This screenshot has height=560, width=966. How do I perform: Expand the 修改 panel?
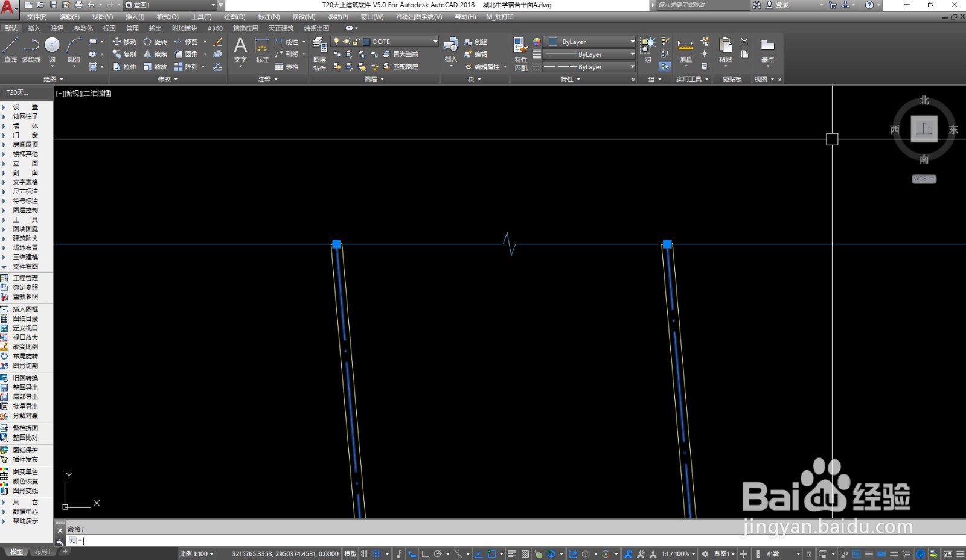(x=168, y=79)
